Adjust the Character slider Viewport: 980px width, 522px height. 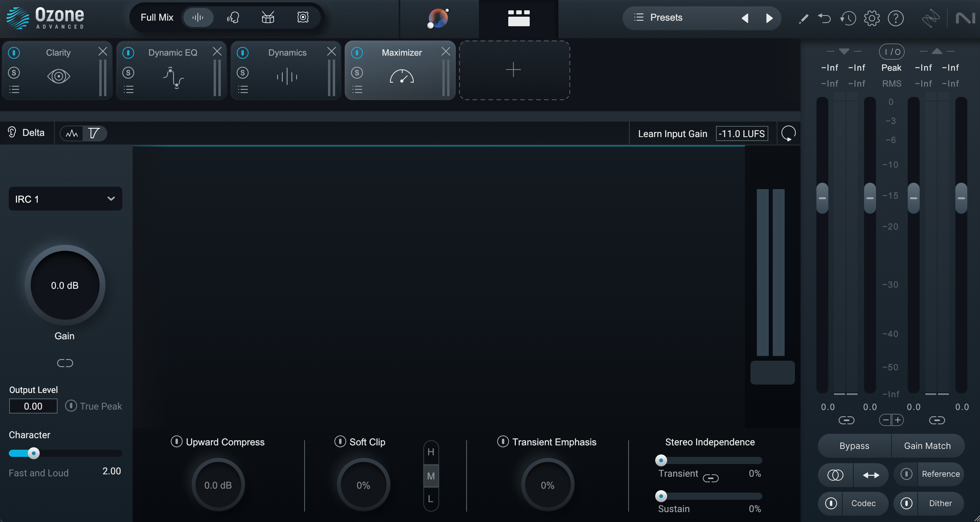[x=65, y=453]
